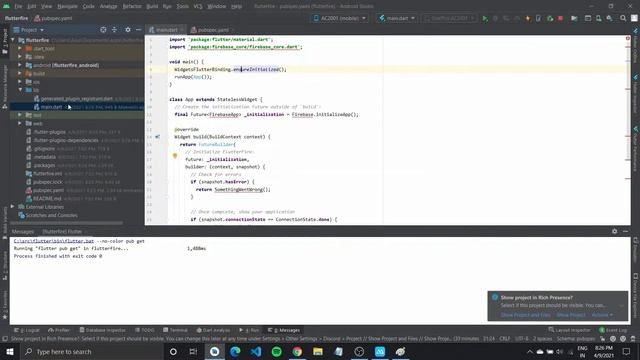Image resolution: width=640 pixels, height=360 pixels.
Task: Open the VCS menu
Action: point(198,6)
